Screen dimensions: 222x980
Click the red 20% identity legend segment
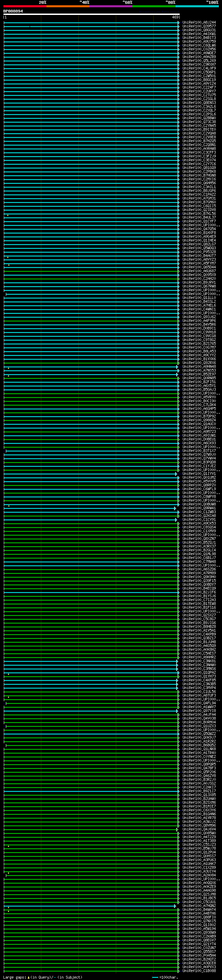[25, 6]
